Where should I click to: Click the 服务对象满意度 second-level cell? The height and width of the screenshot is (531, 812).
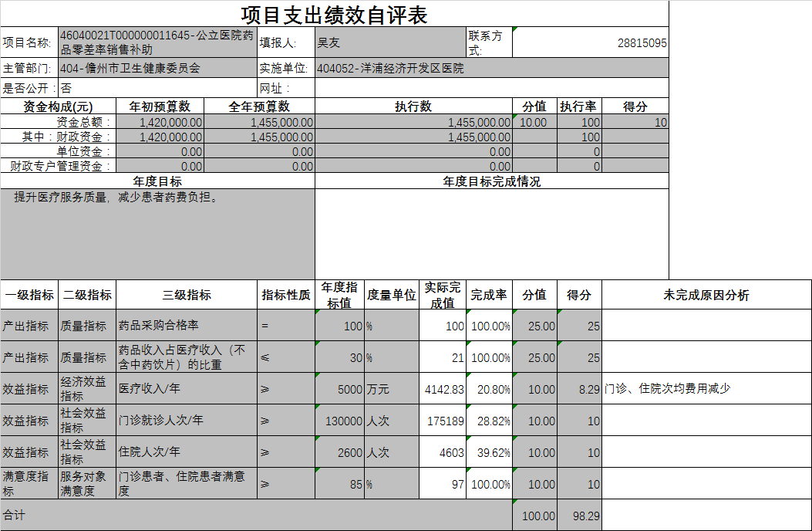pyautogui.click(x=87, y=483)
